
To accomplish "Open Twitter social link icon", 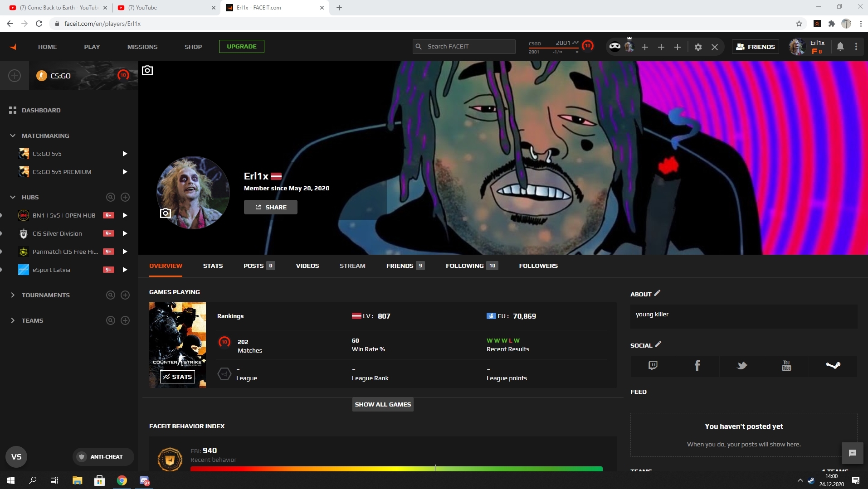I will tap(742, 365).
